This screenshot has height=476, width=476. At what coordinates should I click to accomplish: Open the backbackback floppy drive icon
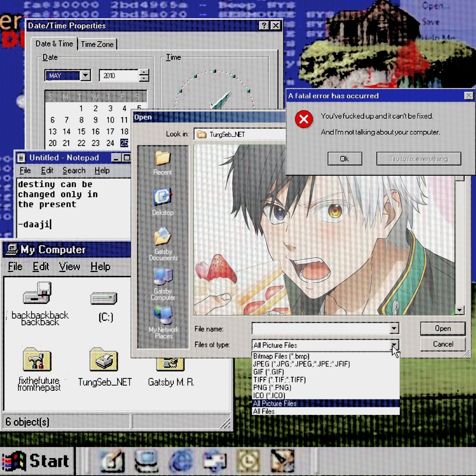[x=39, y=294]
